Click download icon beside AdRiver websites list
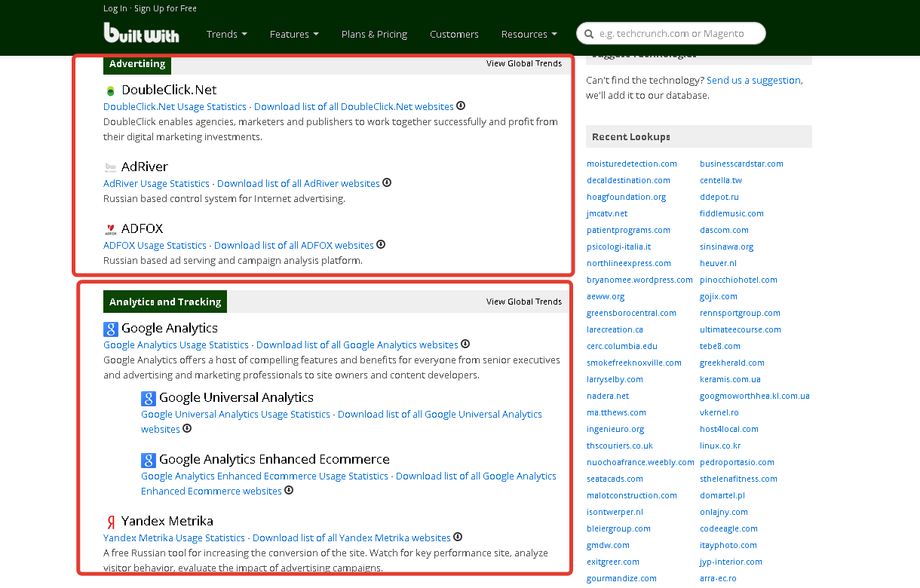The image size is (920, 588). 387,183
